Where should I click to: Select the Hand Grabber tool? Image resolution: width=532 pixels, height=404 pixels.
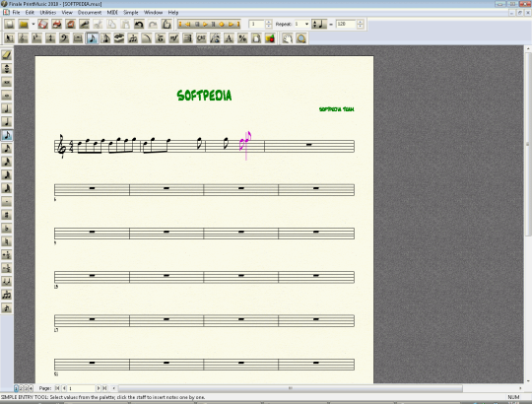pos(288,38)
